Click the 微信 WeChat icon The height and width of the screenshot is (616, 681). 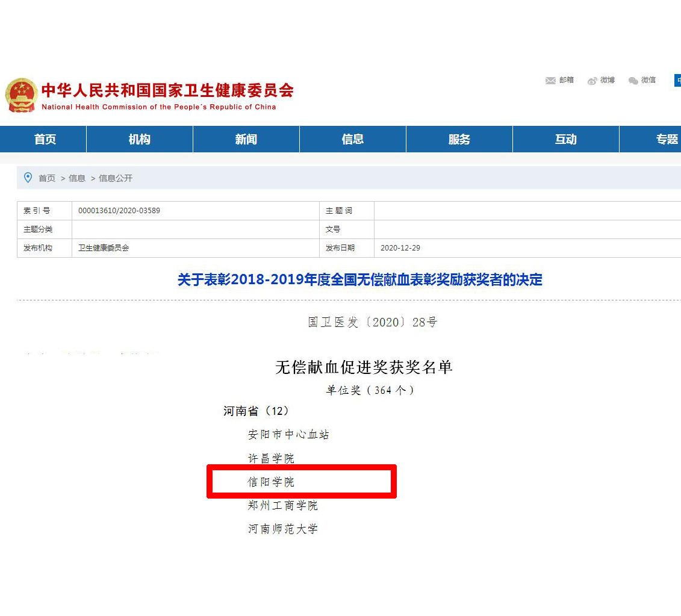(633, 81)
